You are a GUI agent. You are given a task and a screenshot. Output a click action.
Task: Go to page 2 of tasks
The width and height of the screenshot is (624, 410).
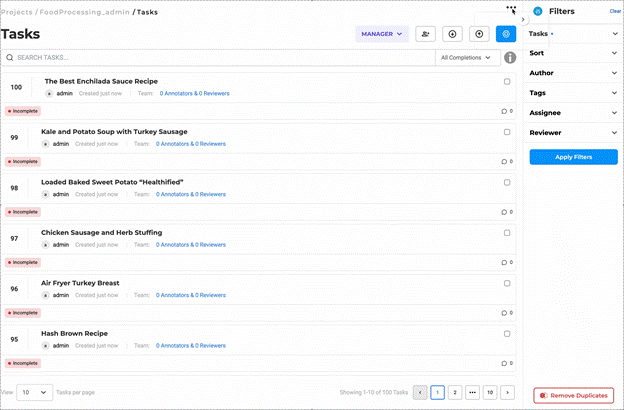pyautogui.click(x=455, y=392)
